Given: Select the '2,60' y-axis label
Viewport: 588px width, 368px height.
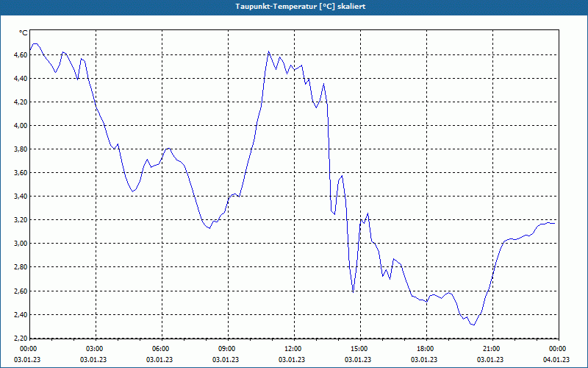Looking at the screenshot, I should click(x=21, y=291).
